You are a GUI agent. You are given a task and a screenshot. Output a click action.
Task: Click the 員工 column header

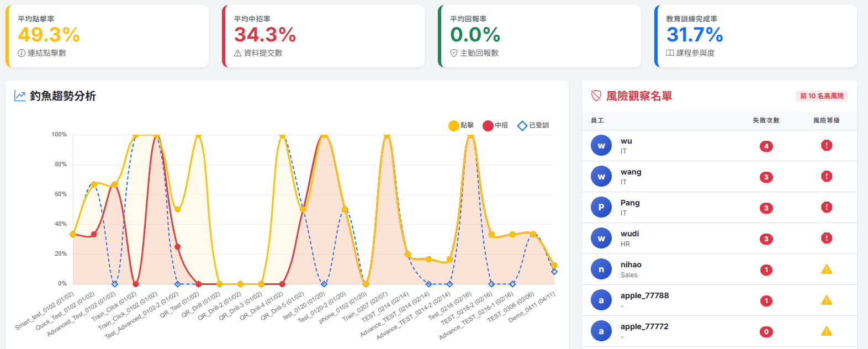597,120
